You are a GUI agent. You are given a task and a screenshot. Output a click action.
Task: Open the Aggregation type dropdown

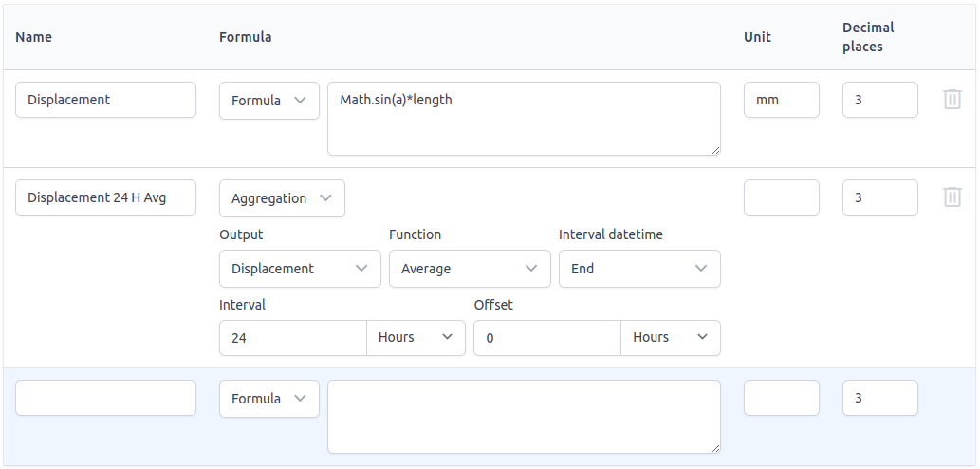click(282, 198)
